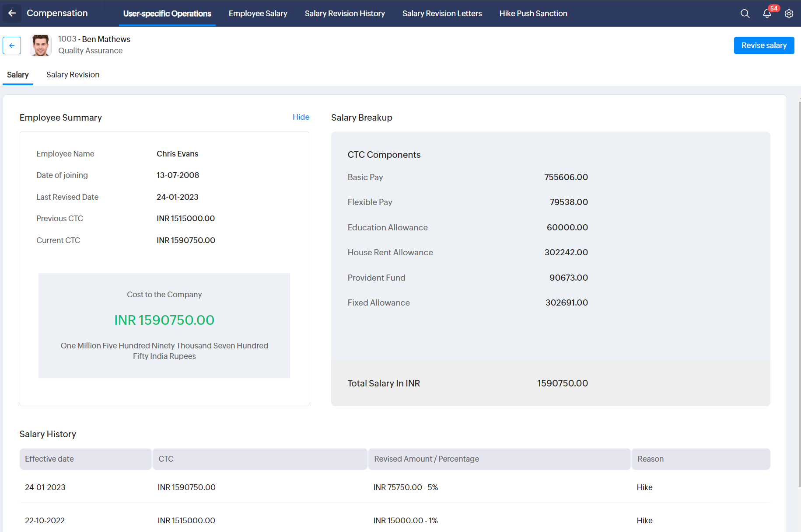
Task: Open Hike Push Sanction tab
Action: point(533,14)
